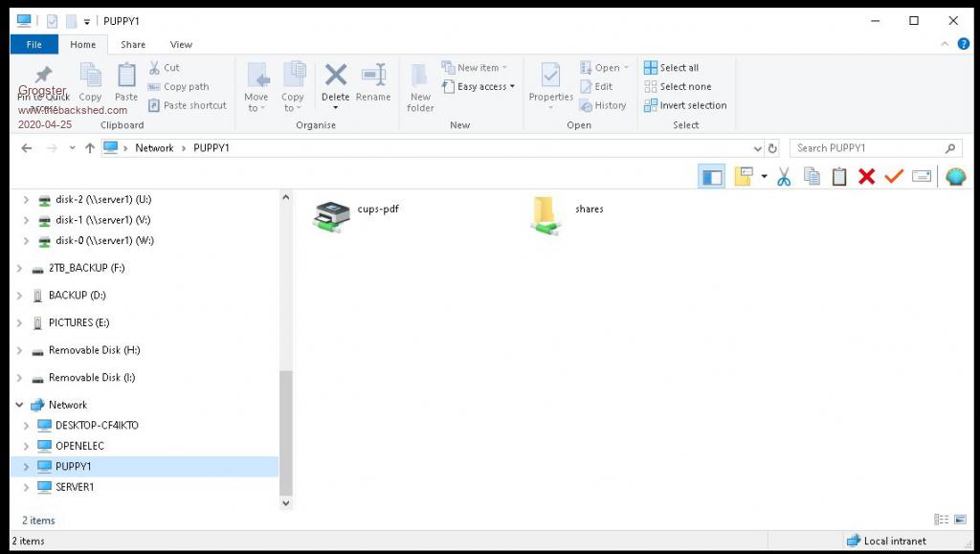Open the New item dropdown
The image size is (980, 554).
coord(475,67)
